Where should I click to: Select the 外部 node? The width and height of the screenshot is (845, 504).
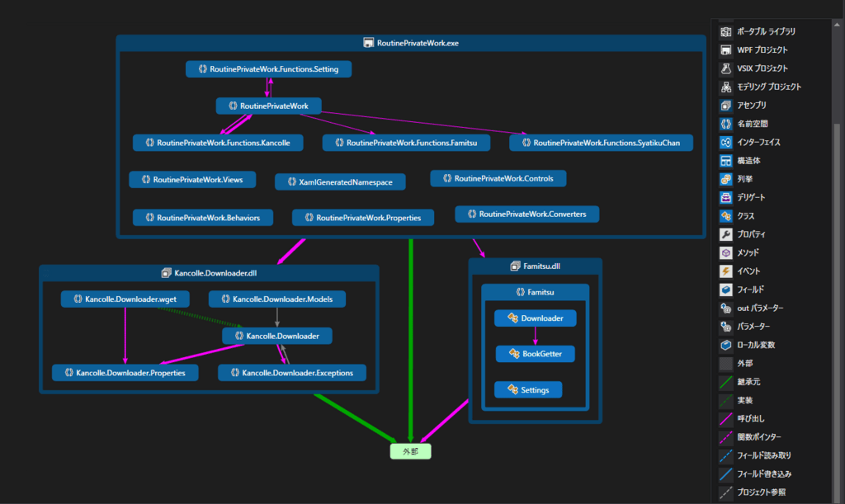pyautogui.click(x=409, y=451)
